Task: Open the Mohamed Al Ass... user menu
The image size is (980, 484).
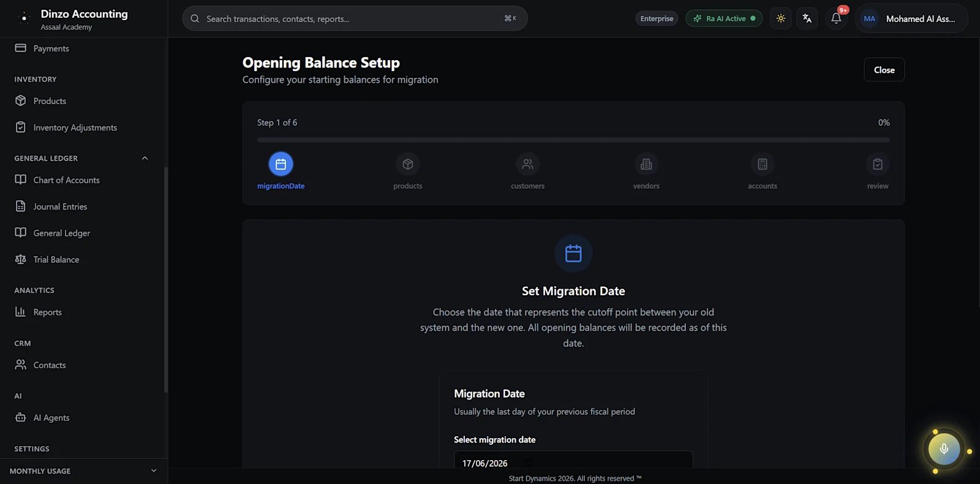Action: 911,18
